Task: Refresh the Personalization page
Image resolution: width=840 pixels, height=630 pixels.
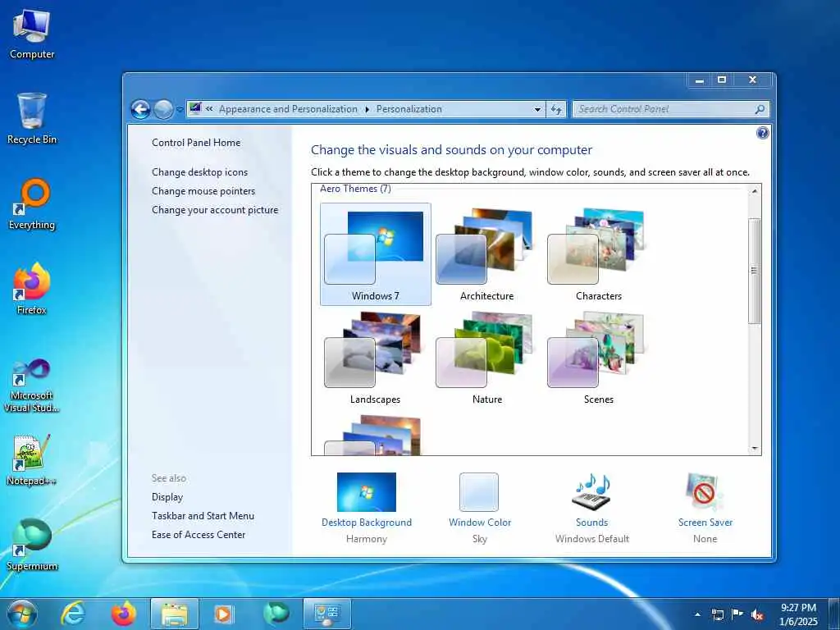Action: (x=556, y=109)
